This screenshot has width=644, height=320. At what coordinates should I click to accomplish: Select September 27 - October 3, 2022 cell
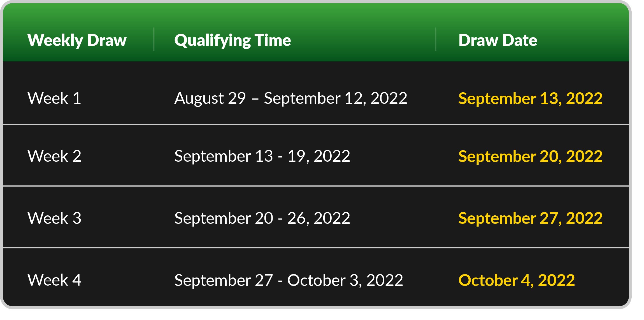tap(289, 280)
